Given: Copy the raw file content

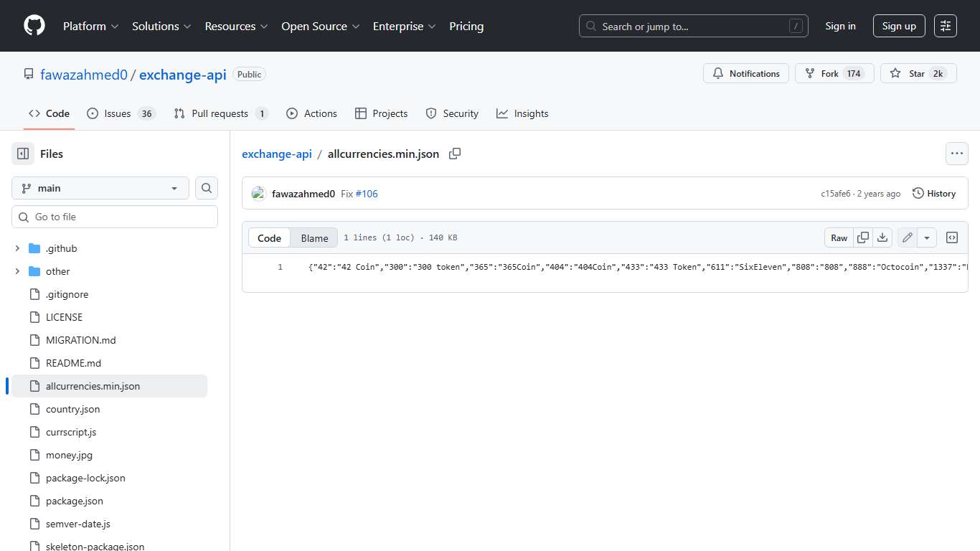Looking at the screenshot, I should [x=863, y=237].
